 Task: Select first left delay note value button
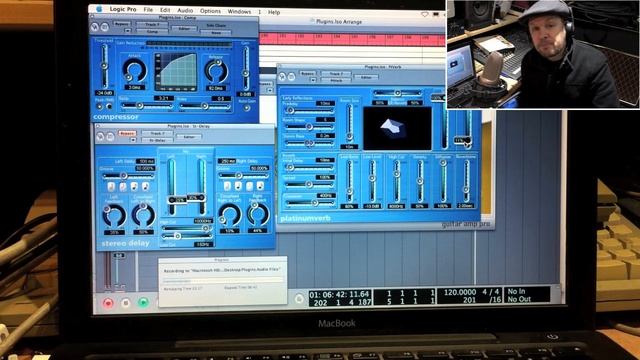[111, 187]
